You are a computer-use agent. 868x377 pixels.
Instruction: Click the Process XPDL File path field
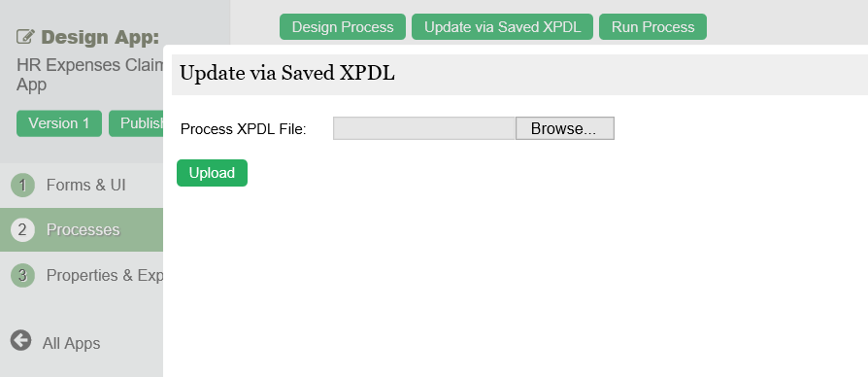(x=424, y=128)
